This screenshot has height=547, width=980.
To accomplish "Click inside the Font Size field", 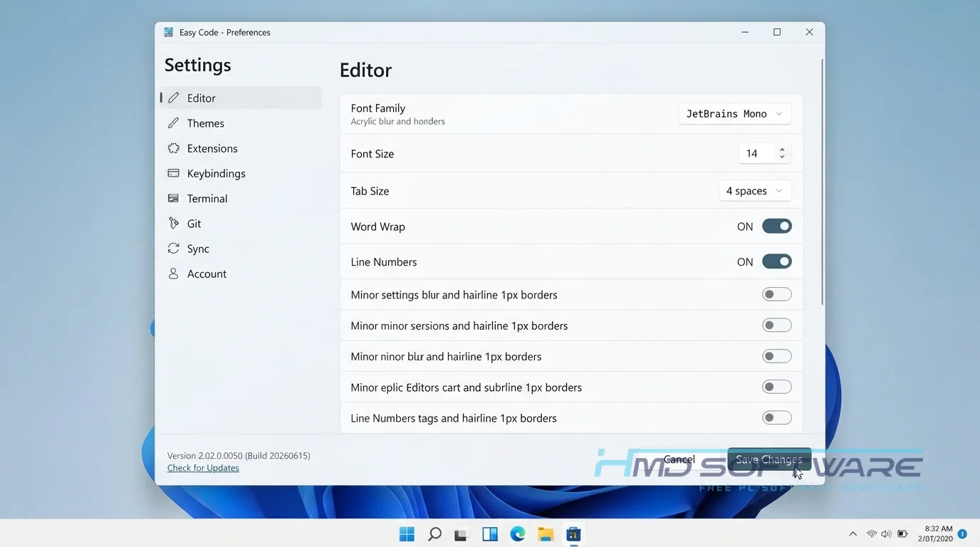I will pos(756,153).
